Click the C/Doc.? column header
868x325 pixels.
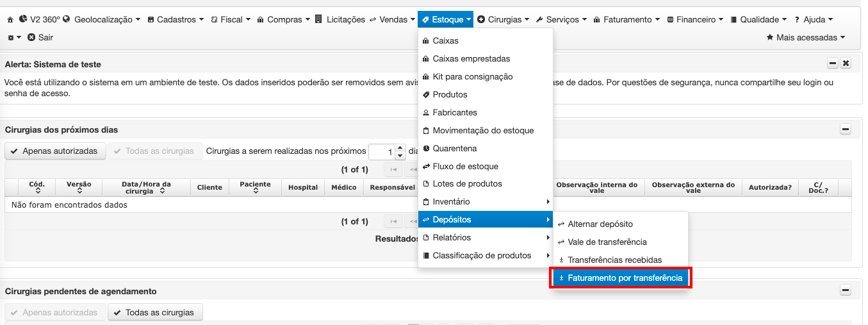(x=818, y=187)
